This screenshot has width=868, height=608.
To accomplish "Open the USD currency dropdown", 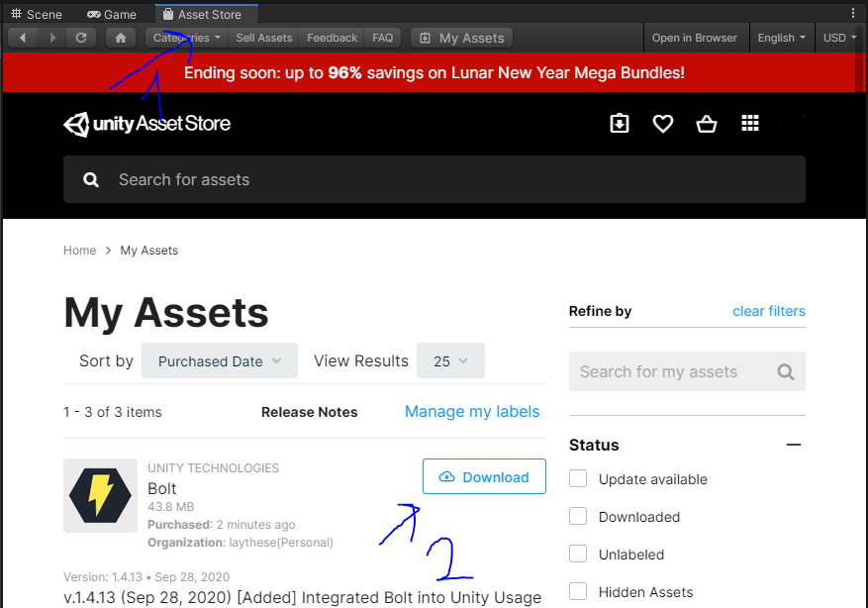I will (839, 38).
